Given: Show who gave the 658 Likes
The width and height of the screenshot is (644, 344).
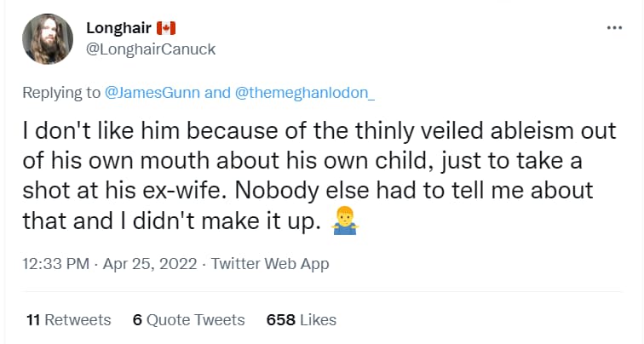Looking at the screenshot, I should (x=301, y=320).
